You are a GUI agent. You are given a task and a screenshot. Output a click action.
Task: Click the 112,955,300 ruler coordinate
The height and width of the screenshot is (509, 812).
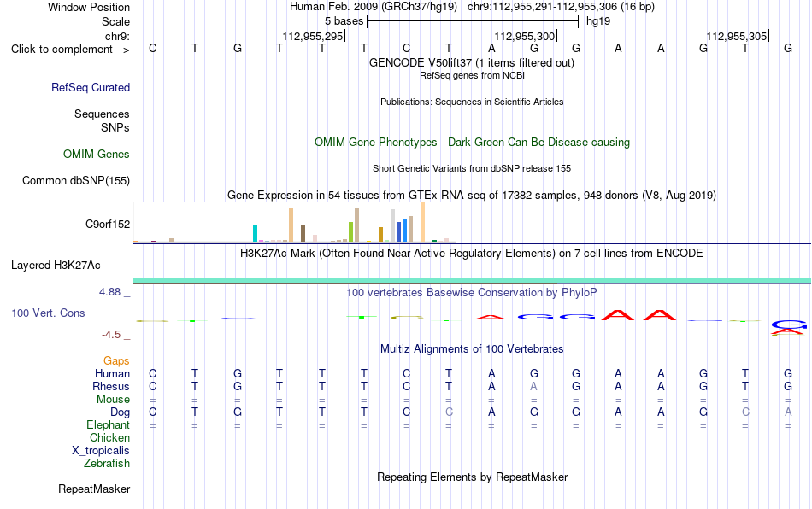coord(524,36)
